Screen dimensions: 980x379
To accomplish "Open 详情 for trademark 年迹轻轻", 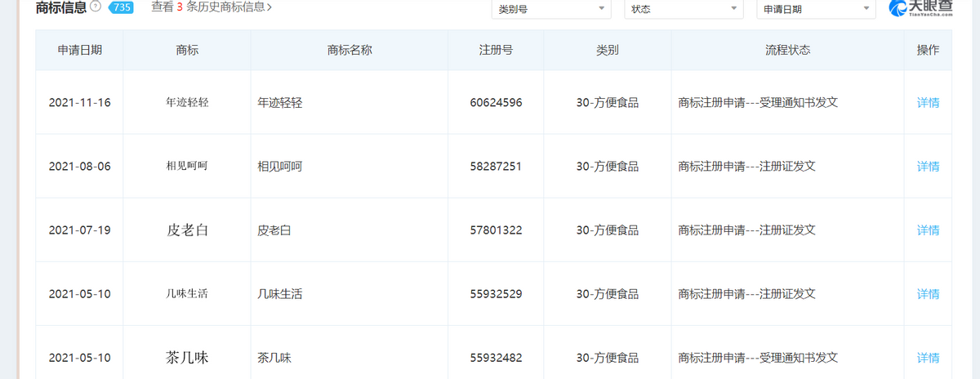I will pyautogui.click(x=928, y=103).
